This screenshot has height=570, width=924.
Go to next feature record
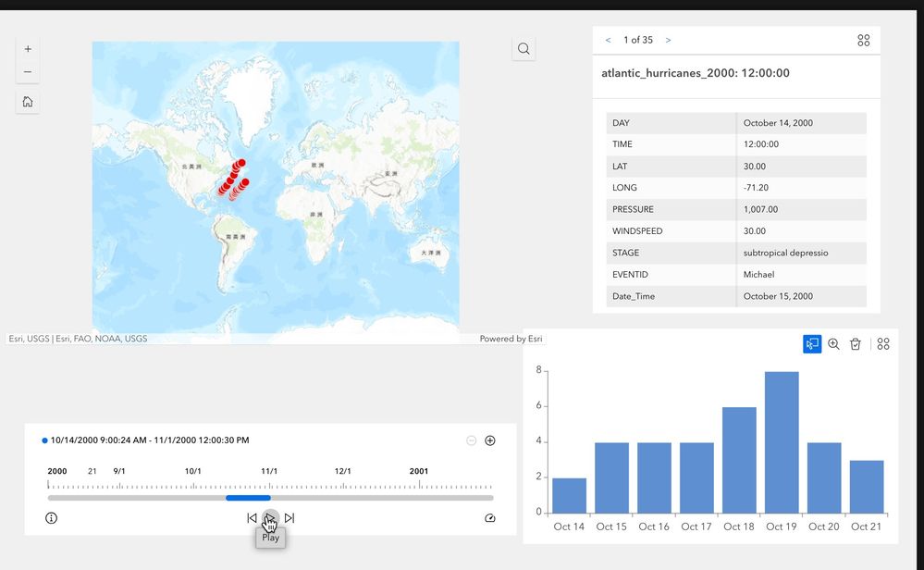coord(668,40)
